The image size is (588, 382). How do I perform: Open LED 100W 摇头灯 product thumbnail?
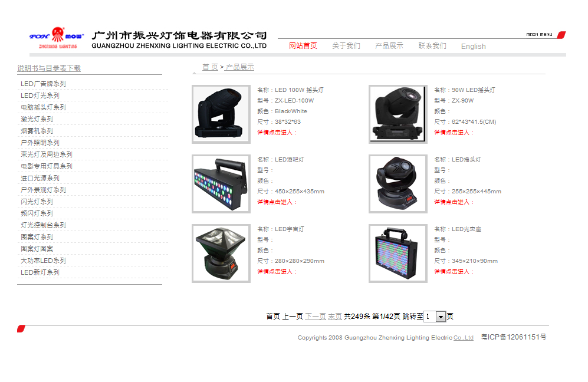coord(221,114)
